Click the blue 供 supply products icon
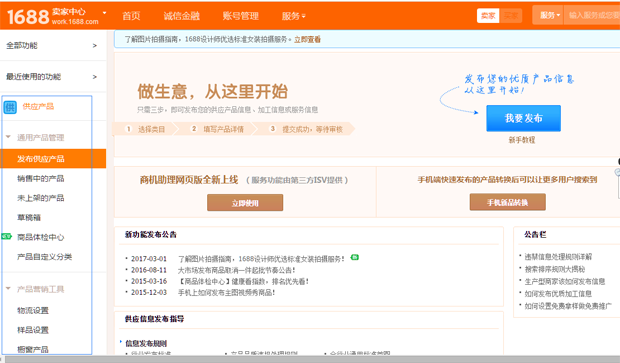This screenshot has width=620, height=363. coord(10,107)
